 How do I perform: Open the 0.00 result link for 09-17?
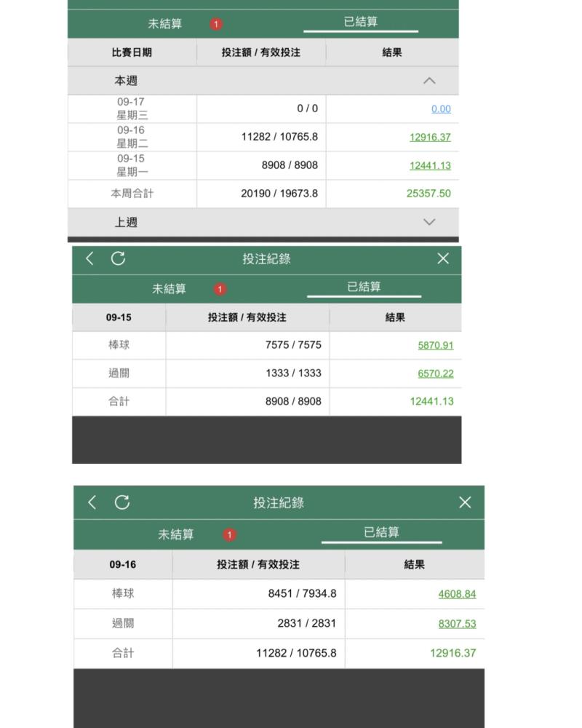(x=441, y=108)
